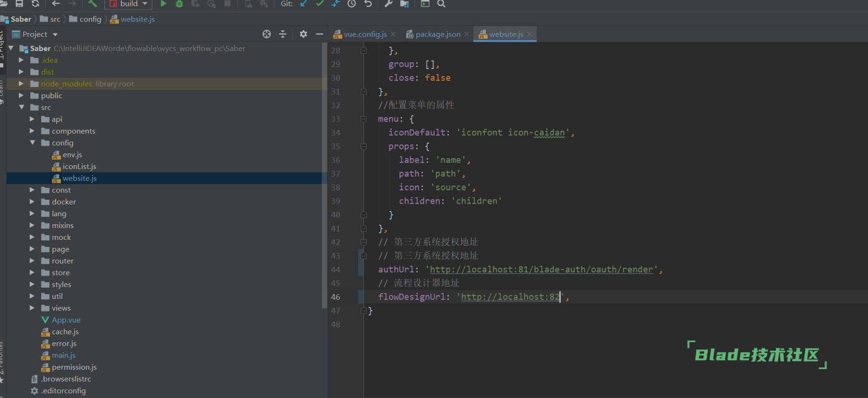Collapse the src folder arrow
The width and height of the screenshot is (868, 398).
point(21,107)
